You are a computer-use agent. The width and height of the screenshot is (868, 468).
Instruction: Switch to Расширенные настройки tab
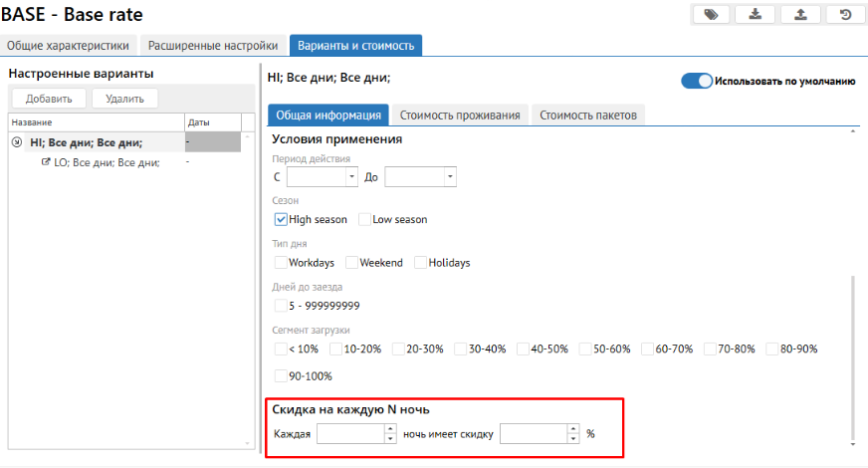[213, 46]
